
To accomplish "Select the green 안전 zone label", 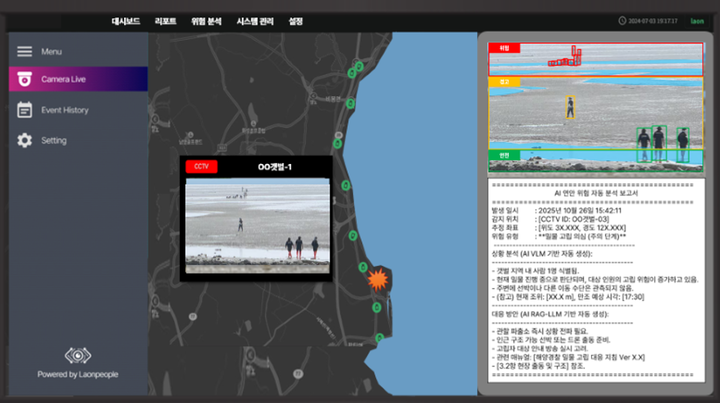I will 504,155.
